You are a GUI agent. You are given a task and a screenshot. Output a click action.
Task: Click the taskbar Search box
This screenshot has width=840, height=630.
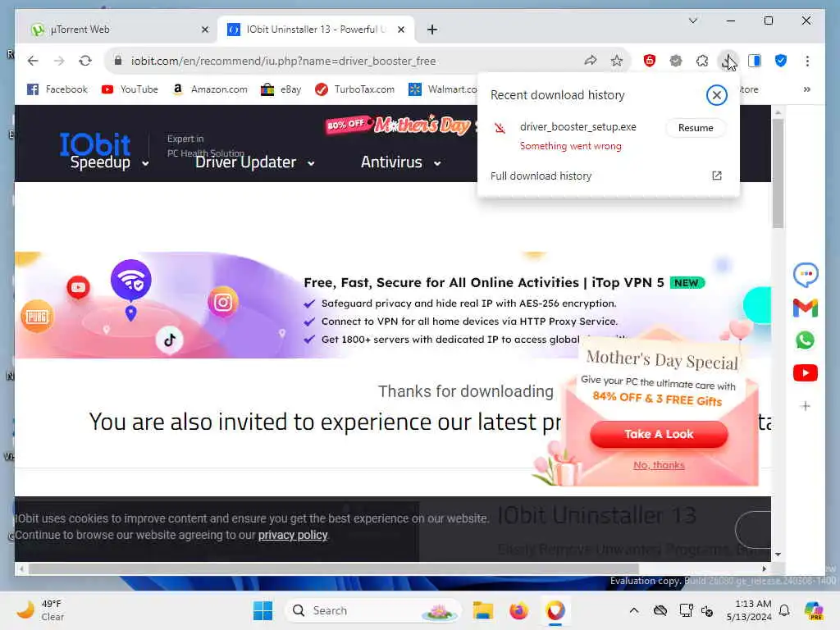[373, 610]
